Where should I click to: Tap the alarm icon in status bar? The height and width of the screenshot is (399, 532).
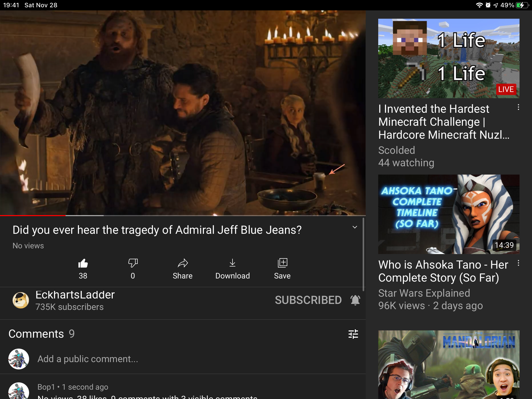click(x=488, y=5)
